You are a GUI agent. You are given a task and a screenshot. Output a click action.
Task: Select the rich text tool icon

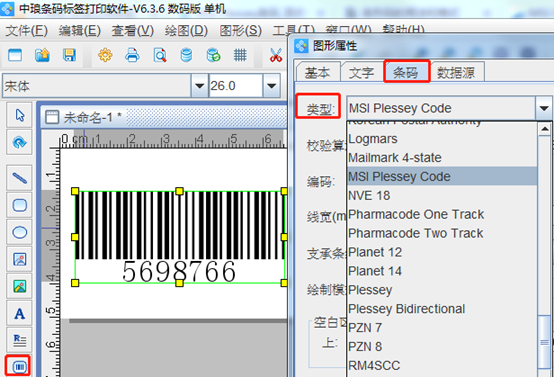tap(20, 340)
